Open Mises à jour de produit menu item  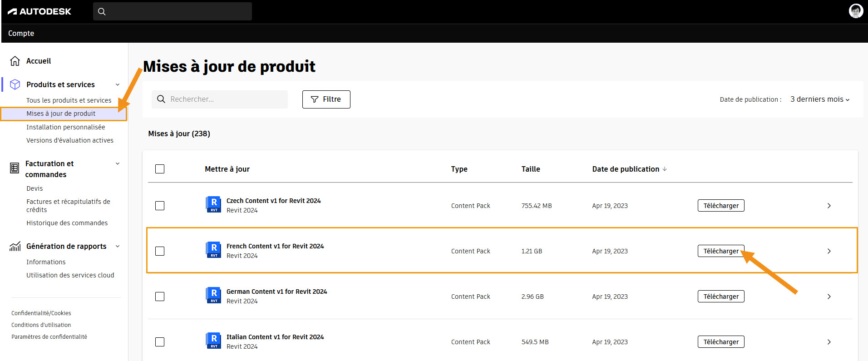[61, 114]
